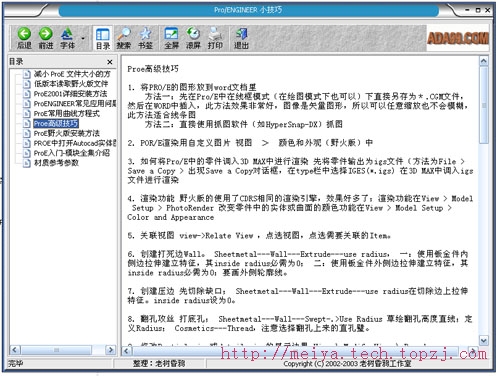Open the 书签 bookmarks tool
The height and width of the screenshot is (376, 500).
click(145, 38)
